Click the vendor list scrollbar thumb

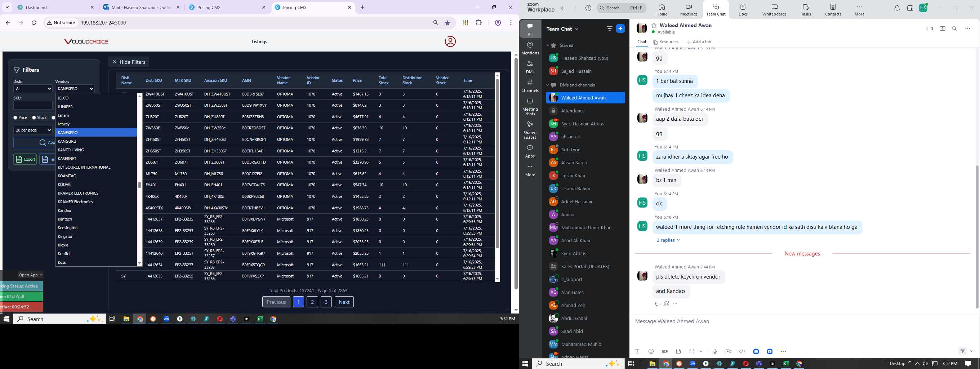pyautogui.click(x=139, y=185)
